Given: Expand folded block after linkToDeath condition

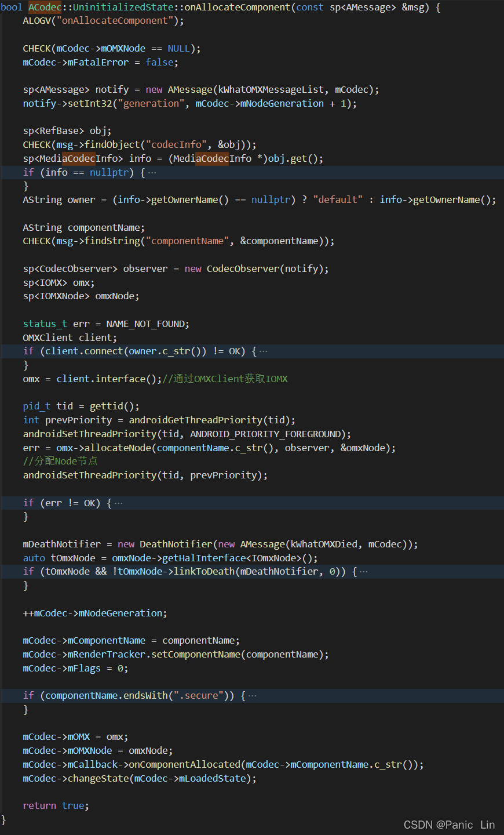Looking at the screenshot, I should (x=364, y=572).
